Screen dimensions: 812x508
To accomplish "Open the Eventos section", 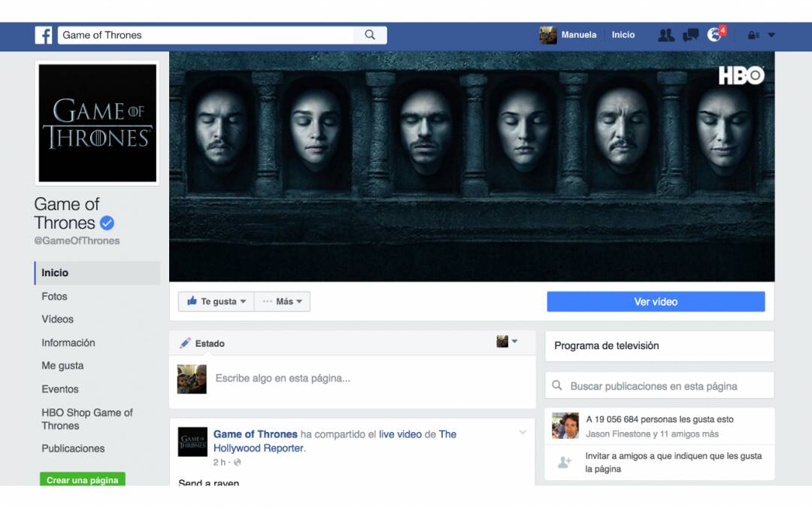I will click(x=60, y=389).
